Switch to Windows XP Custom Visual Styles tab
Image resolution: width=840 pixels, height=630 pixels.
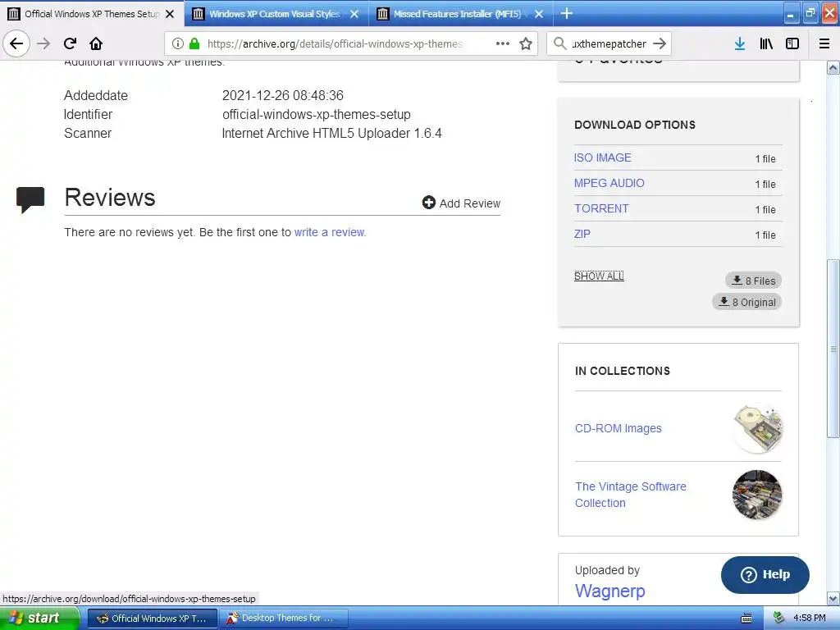[x=275, y=14]
